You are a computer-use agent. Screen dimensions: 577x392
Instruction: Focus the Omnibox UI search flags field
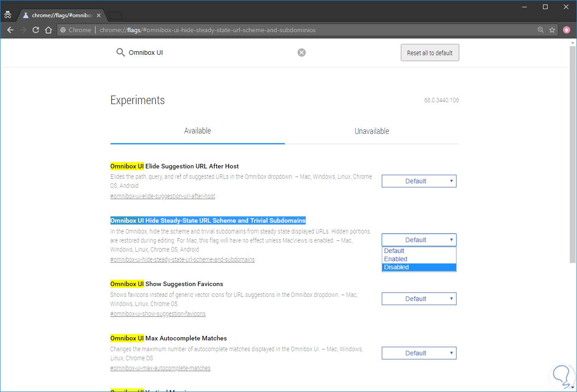point(208,53)
